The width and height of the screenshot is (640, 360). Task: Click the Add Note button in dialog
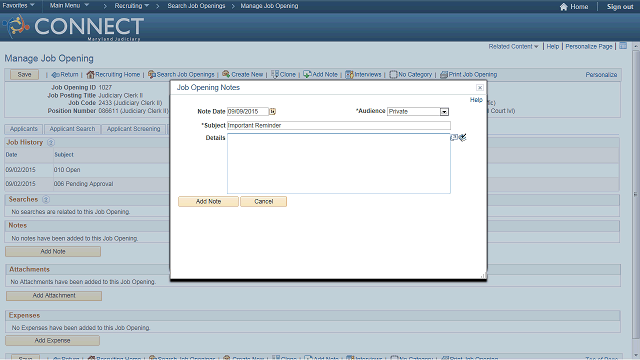tap(208, 201)
